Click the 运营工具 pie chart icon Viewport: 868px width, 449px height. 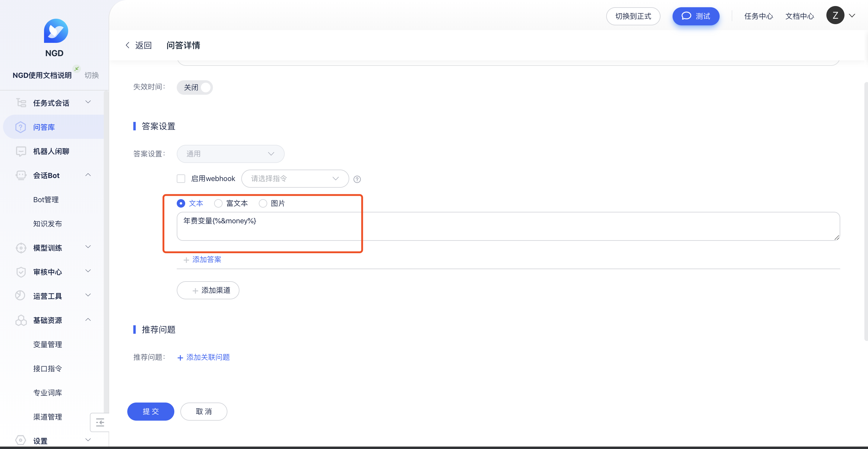pyautogui.click(x=20, y=296)
